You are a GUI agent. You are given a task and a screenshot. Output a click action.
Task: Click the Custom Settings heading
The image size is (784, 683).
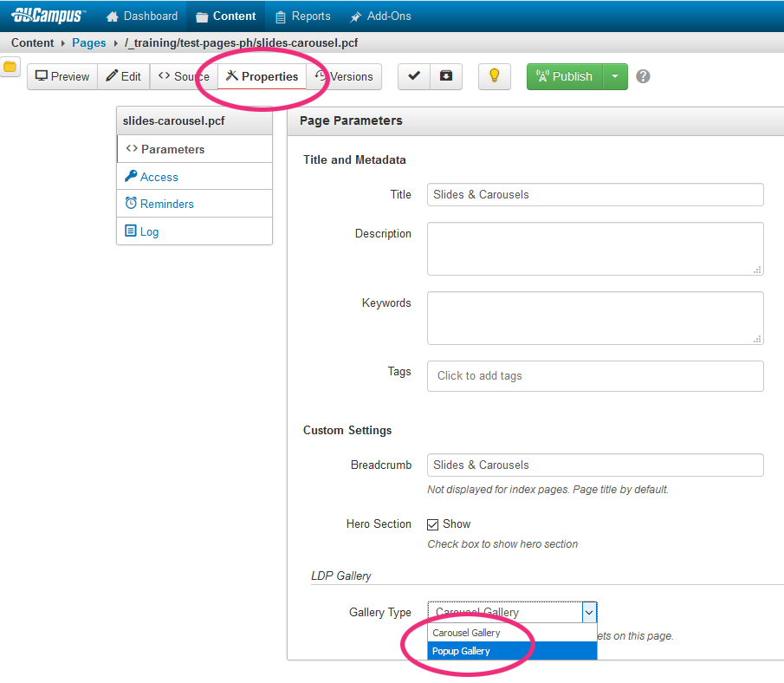[347, 430]
